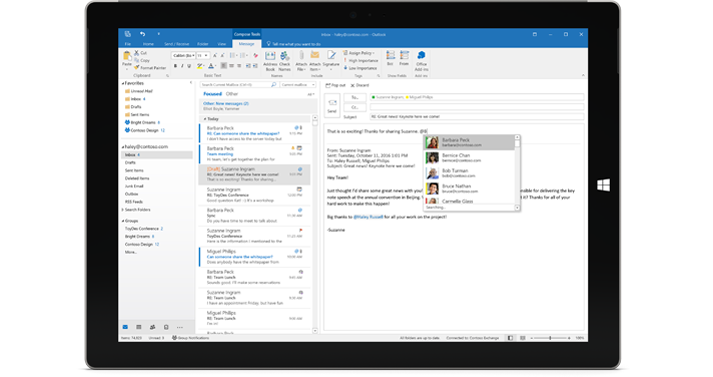Screen dimensions: 713x377
Task: Click @Haley Russell mention link
Action: (x=368, y=217)
